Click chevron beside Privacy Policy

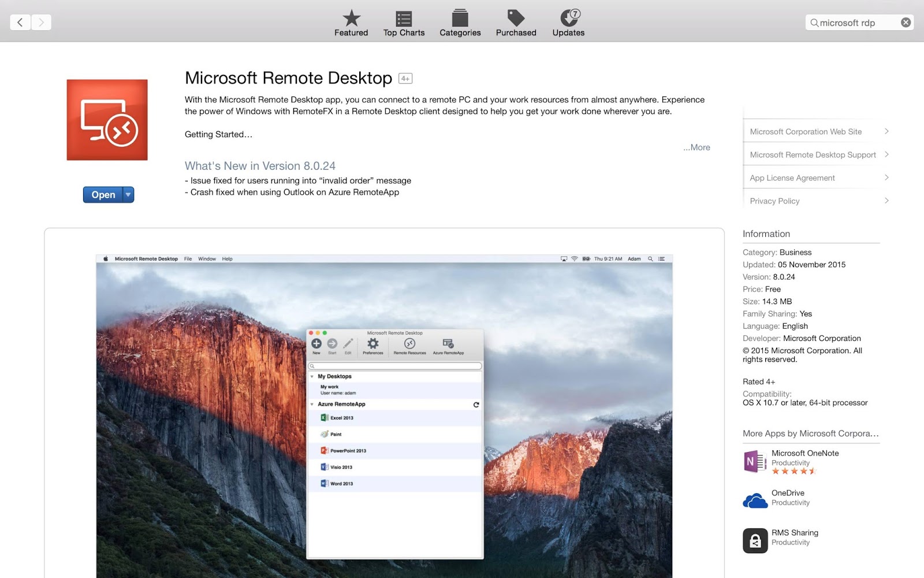pos(886,201)
